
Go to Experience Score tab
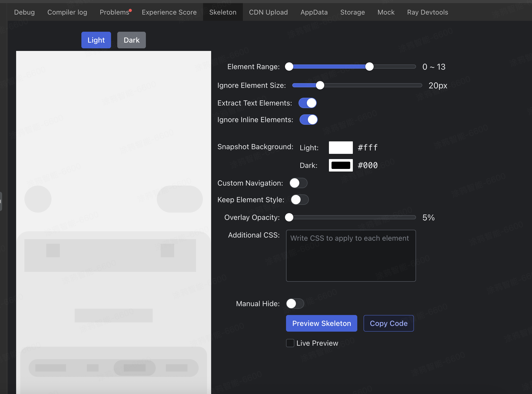click(169, 12)
